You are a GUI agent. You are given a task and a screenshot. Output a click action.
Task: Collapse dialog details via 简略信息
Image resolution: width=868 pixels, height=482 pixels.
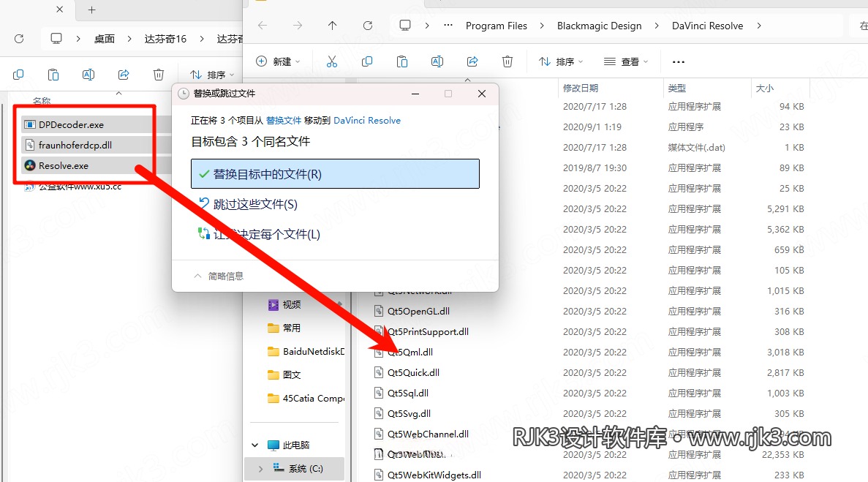[x=219, y=276]
